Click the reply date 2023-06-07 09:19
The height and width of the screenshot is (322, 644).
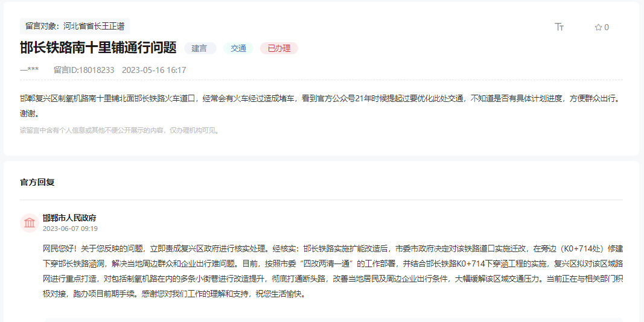(70, 229)
